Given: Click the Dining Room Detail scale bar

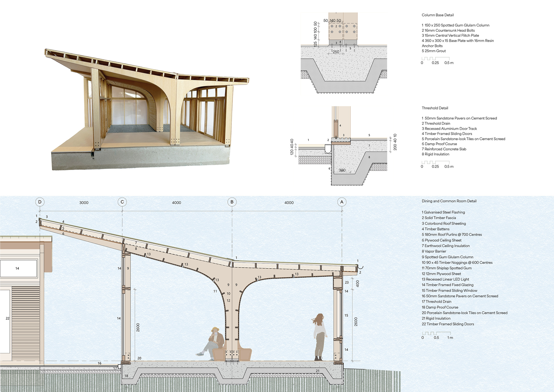Looking at the screenshot, I should coord(436,333).
